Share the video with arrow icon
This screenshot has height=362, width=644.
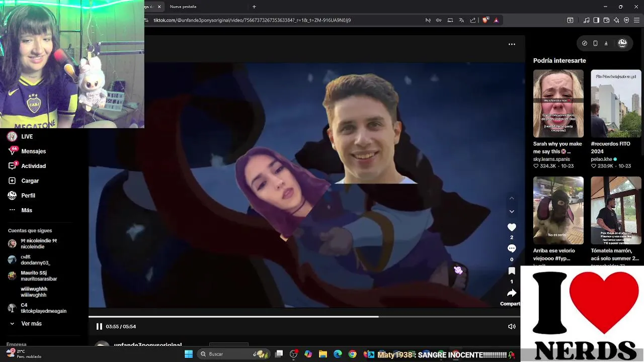[x=512, y=293]
